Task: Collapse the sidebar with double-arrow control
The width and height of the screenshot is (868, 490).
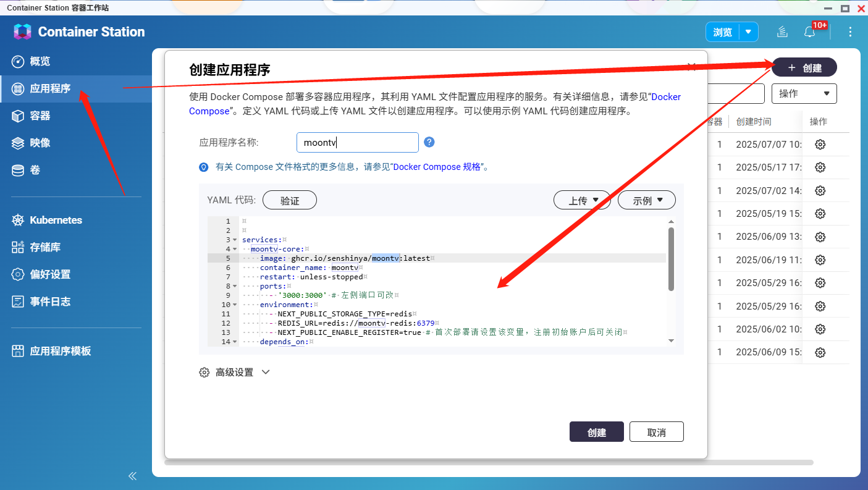Action: click(132, 476)
